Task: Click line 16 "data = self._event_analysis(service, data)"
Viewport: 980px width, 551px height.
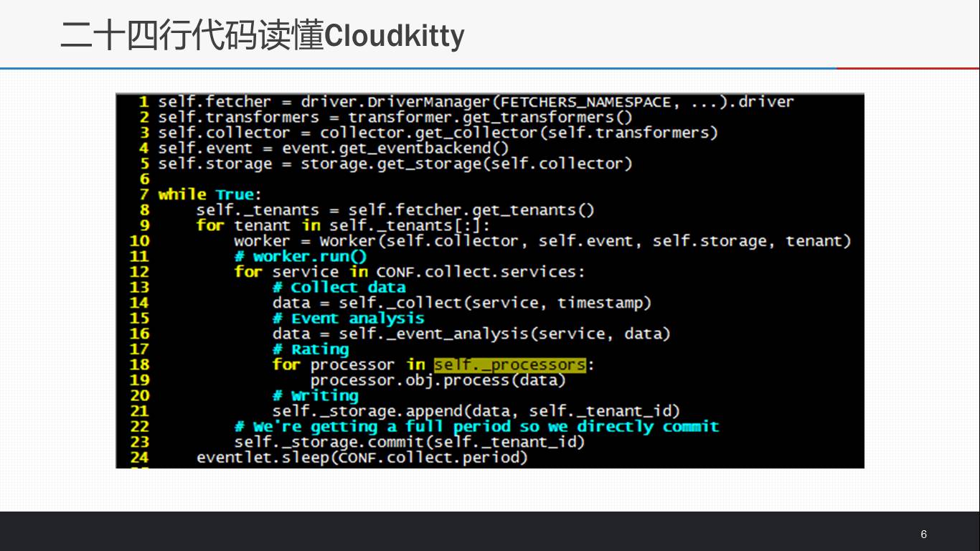Action: (x=471, y=334)
